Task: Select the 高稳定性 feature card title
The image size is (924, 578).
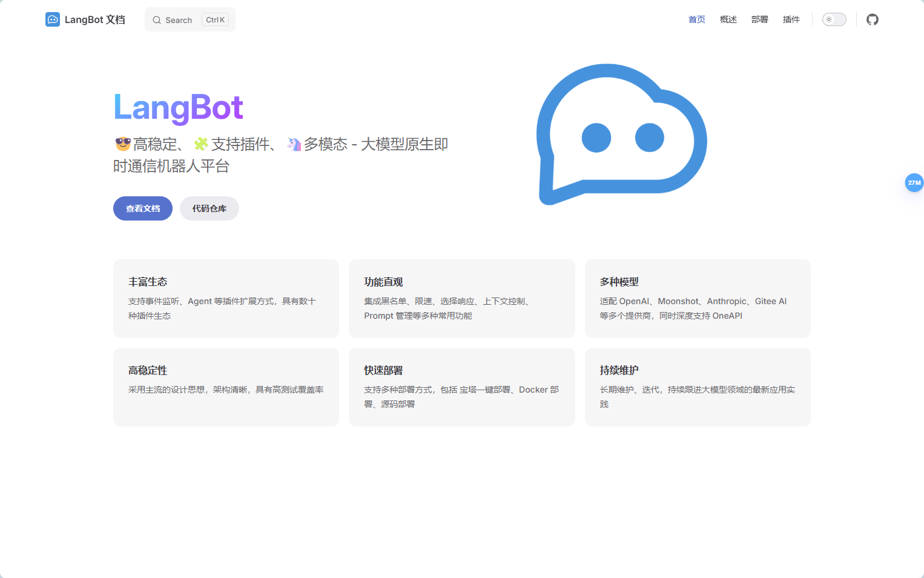Action: (148, 370)
